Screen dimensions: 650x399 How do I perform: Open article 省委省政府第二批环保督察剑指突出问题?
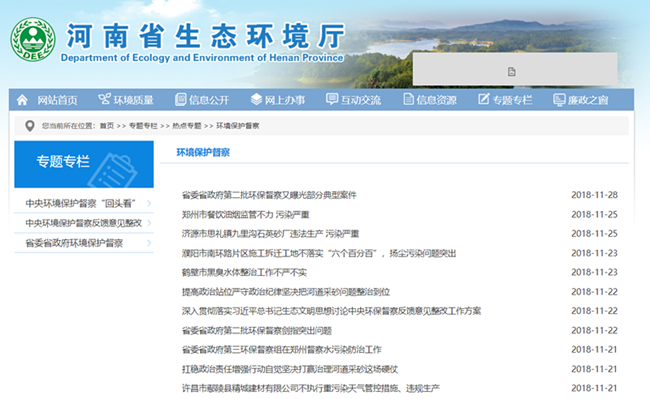[257, 330]
